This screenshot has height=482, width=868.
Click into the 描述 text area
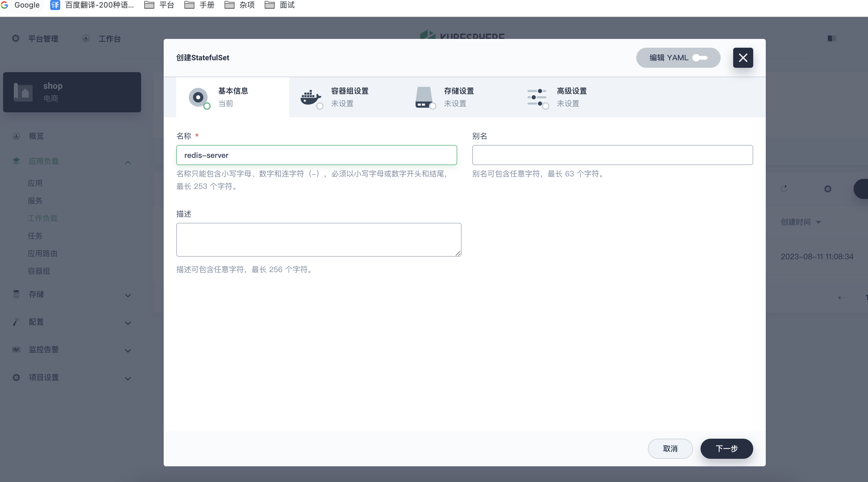318,239
